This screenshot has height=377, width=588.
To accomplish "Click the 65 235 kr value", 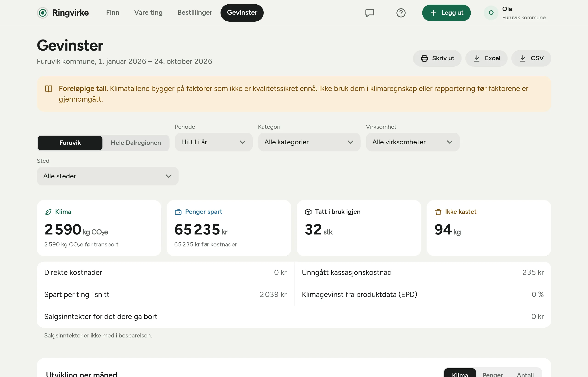I will point(201,230).
